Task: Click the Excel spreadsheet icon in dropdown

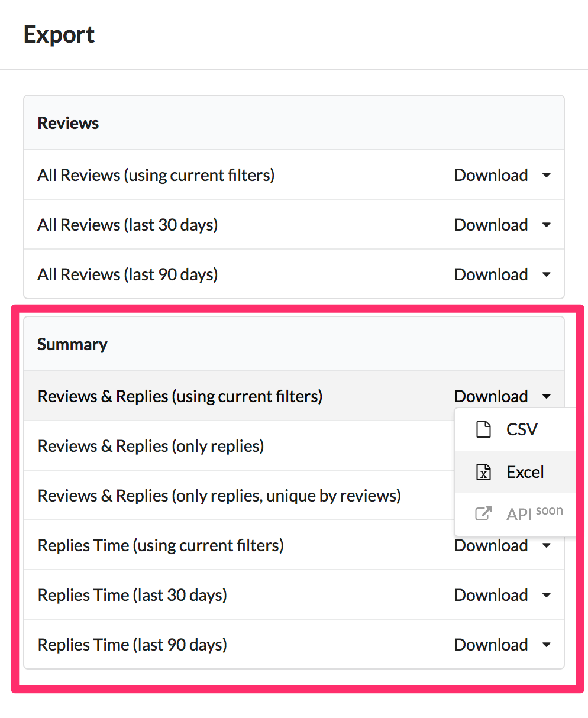Action: pyautogui.click(x=483, y=472)
